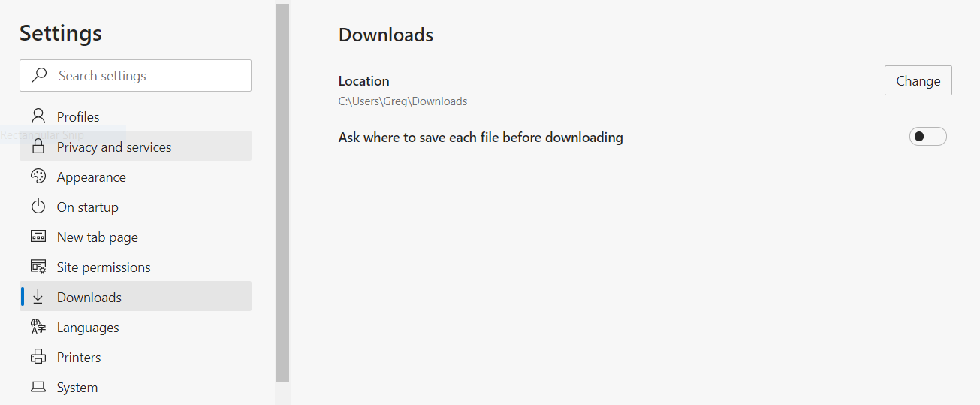Select Downloads in the sidebar
The width and height of the screenshot is (980, 405).
[135, 296]
